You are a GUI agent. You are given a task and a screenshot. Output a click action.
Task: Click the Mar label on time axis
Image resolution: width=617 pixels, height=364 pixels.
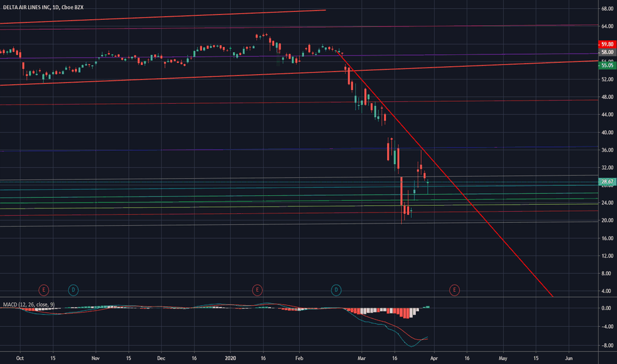tap(361, 358)
